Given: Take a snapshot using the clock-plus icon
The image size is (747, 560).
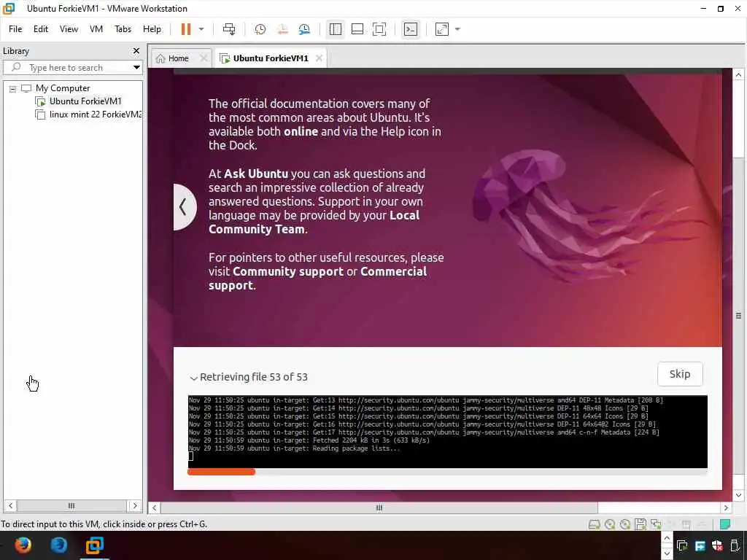Looking at the screenshot, I should coord(260,29).
